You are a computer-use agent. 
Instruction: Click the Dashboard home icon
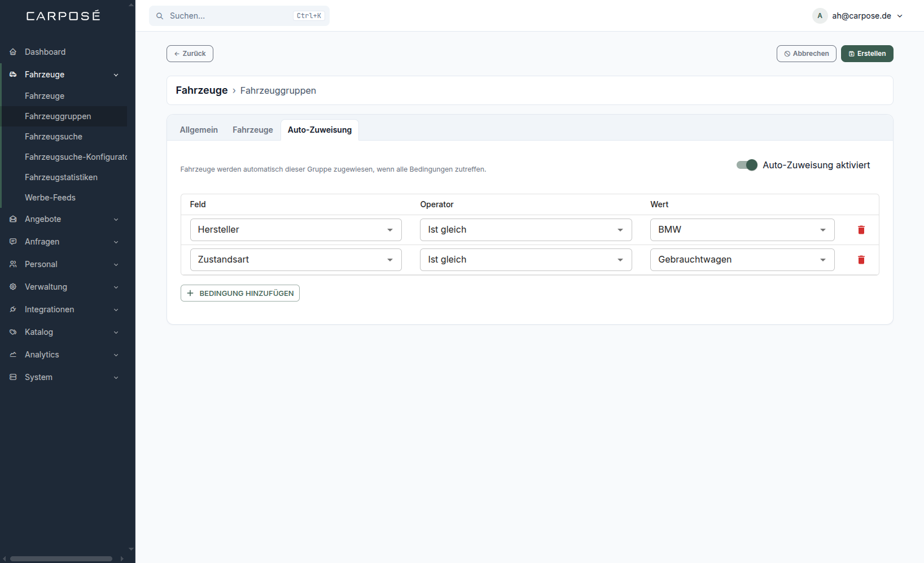pyautogui.click(x=13, y=52)
